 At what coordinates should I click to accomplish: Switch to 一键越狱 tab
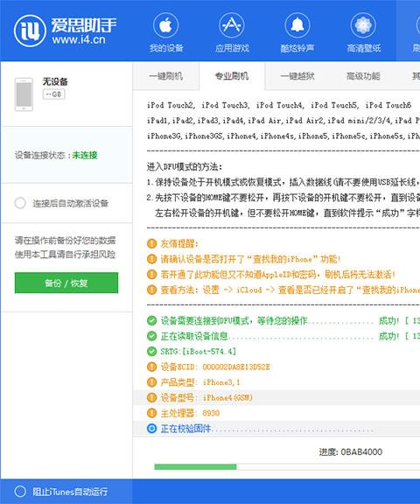coord(297,76)
